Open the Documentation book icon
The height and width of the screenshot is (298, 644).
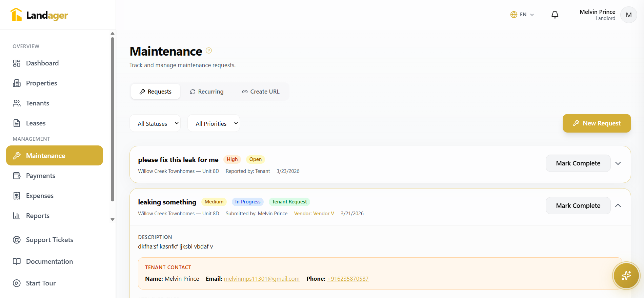[17, 261]
